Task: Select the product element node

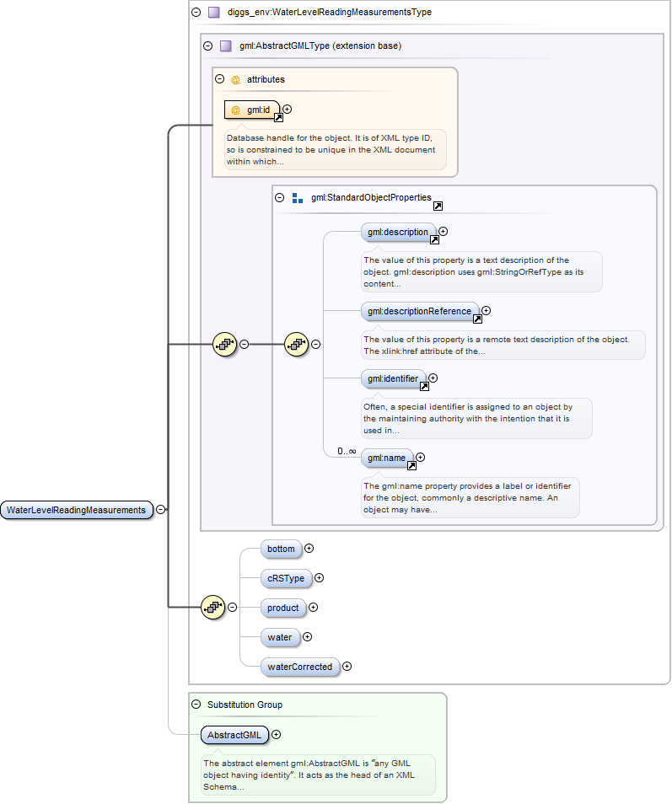Action: (x=282, y=608)
